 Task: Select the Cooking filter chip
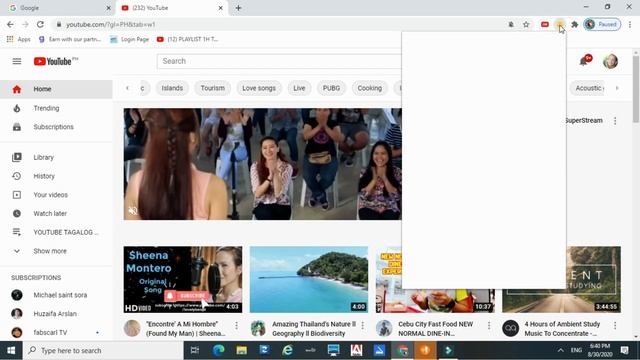point(370,88)
